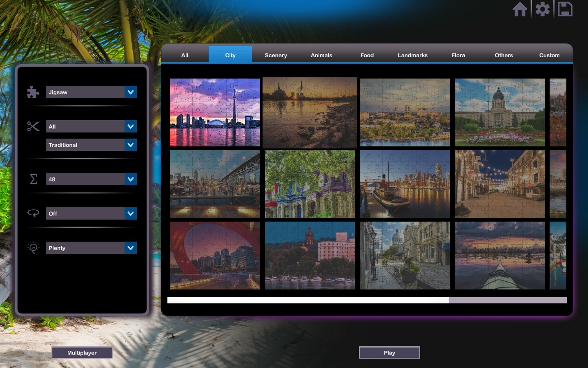Open the settings gear icon

pos(542,9)
